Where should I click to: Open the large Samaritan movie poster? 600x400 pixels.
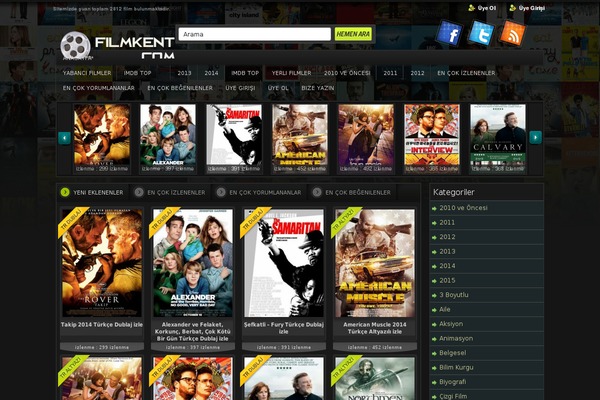[284, 263]
